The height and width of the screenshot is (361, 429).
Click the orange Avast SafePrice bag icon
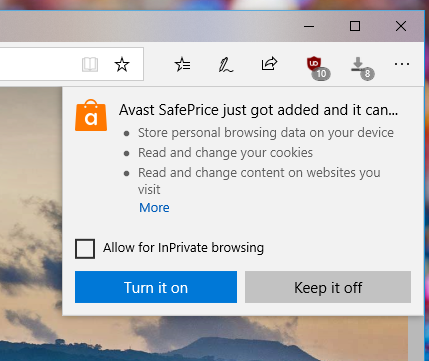91,115
